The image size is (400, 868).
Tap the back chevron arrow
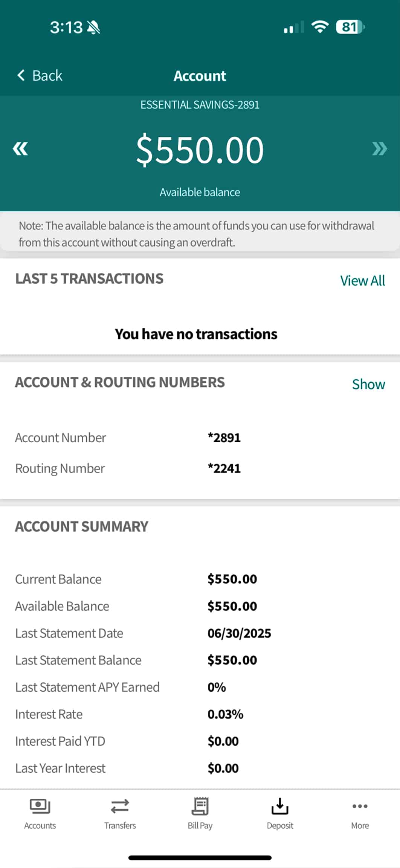[x=21, y=75]
